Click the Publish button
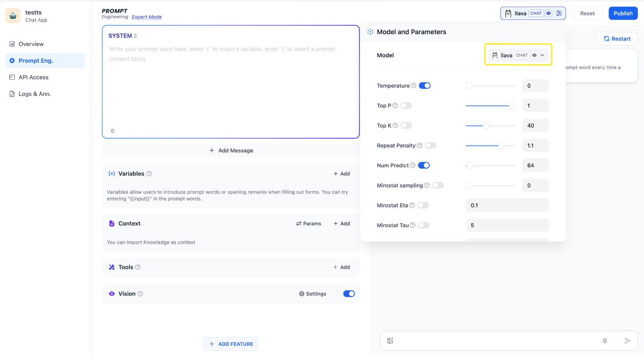 [623, 13]
